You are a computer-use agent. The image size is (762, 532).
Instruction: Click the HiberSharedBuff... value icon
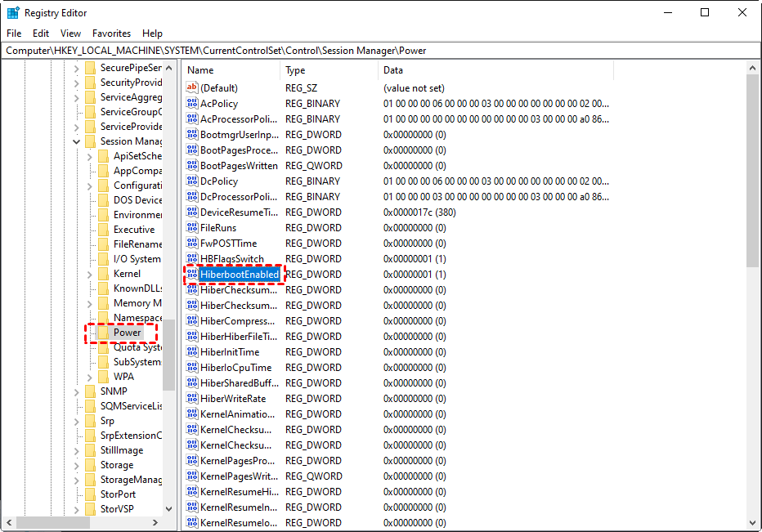tap(192, 383)
